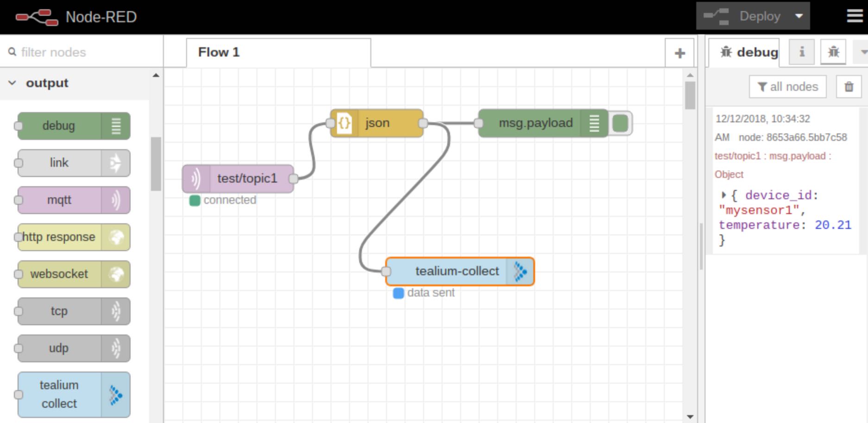Viewport: 868px width, 423px height.
Task: Open the debug sidebar tab
Action: point(744,52)
